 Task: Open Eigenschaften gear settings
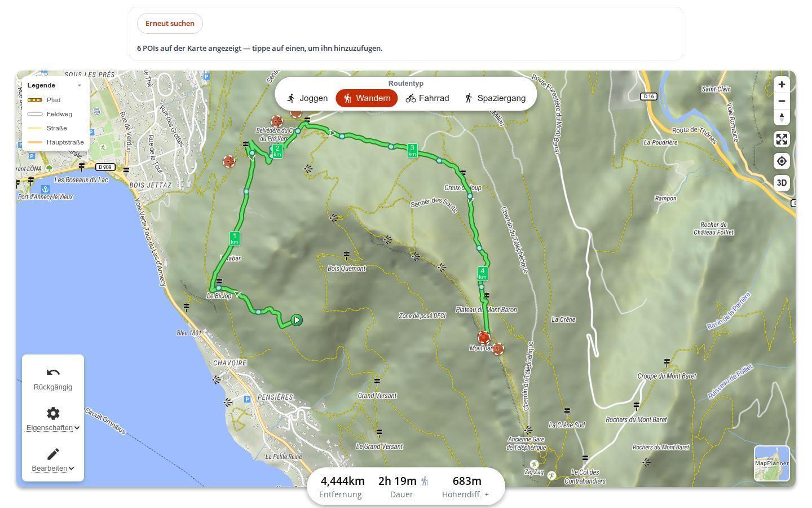click(53, 419)
